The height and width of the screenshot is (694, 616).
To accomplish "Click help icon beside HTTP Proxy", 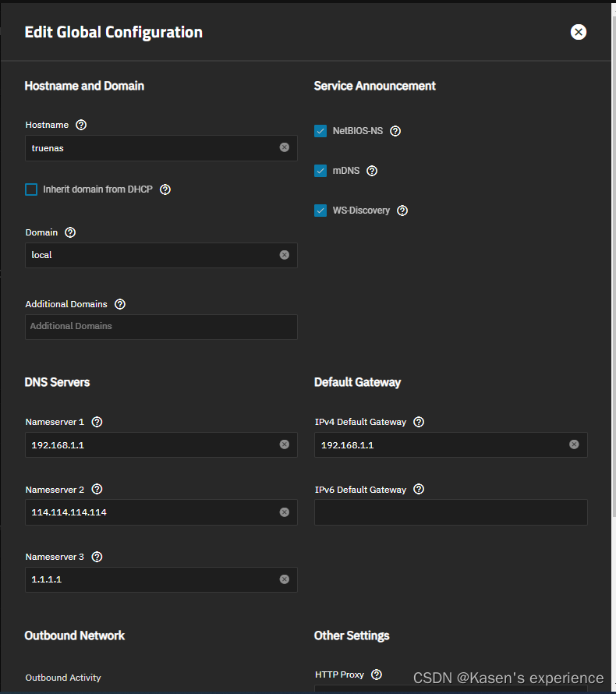I will pos(377,675).
